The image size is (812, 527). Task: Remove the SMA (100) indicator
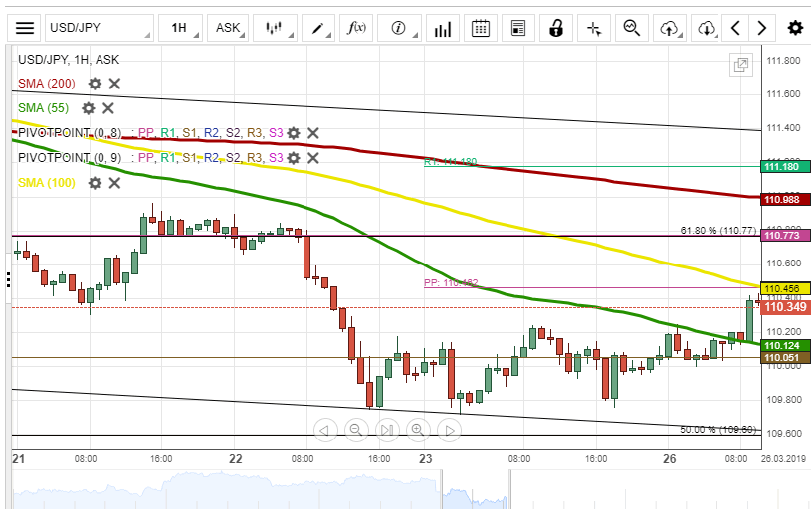pos(115,183)
